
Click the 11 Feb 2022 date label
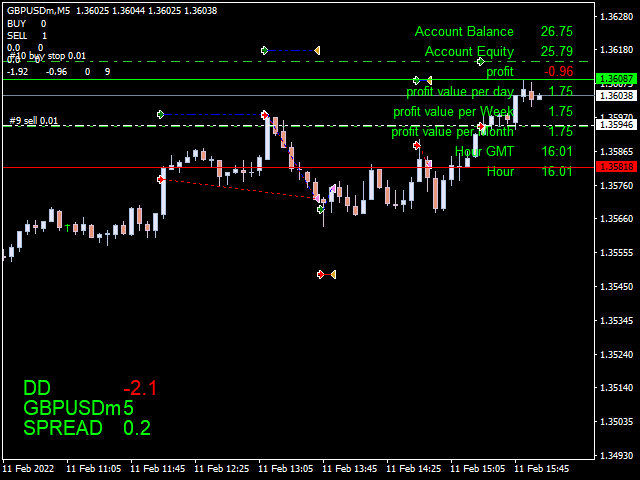(x=28, y=469)
